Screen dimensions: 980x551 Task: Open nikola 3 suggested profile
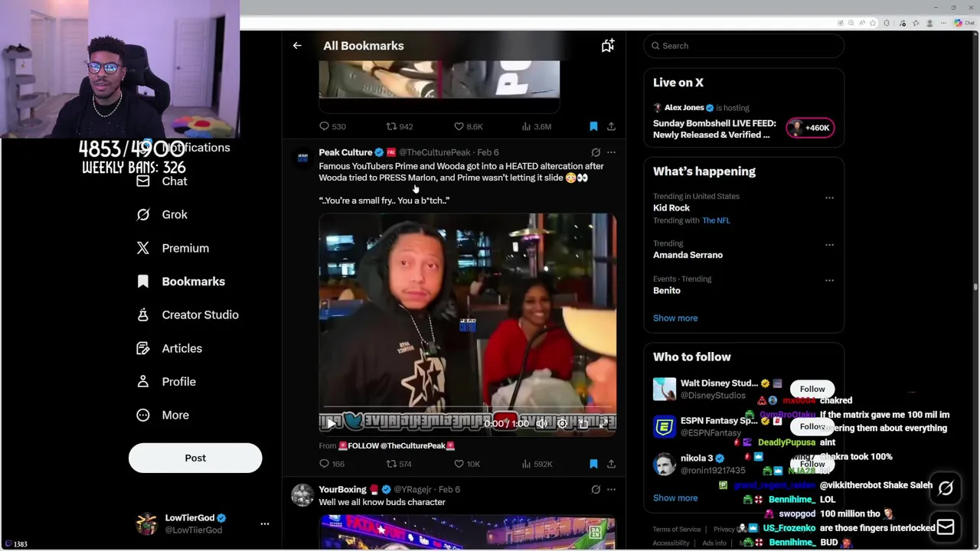696,458
